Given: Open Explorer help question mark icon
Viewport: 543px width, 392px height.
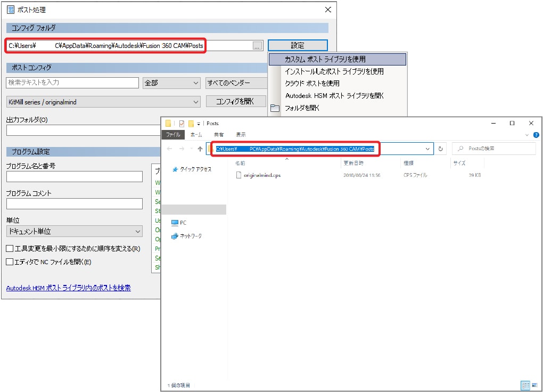Looking at the screenshot, I should [x=536, y=135].
